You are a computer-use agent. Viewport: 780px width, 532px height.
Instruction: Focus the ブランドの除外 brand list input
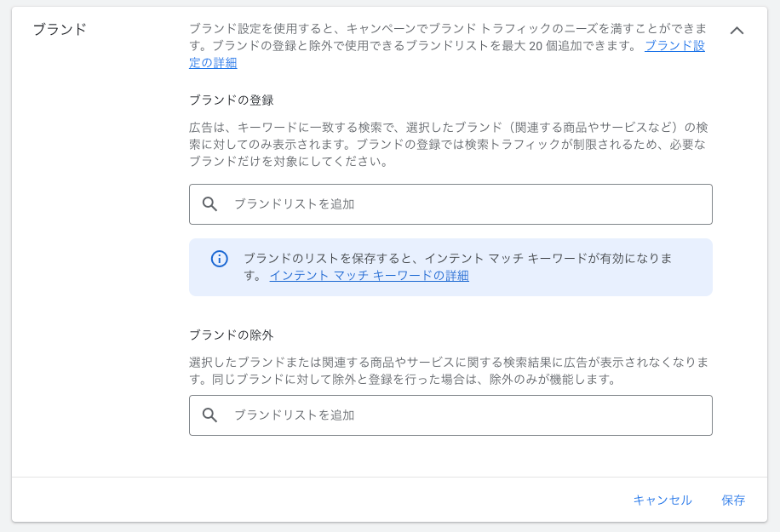(450, 415)
